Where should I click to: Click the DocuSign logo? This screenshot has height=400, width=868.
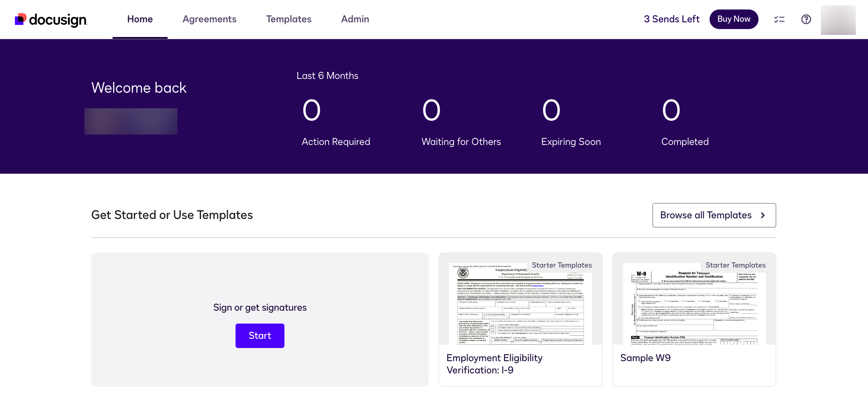(x=50, y=19)
